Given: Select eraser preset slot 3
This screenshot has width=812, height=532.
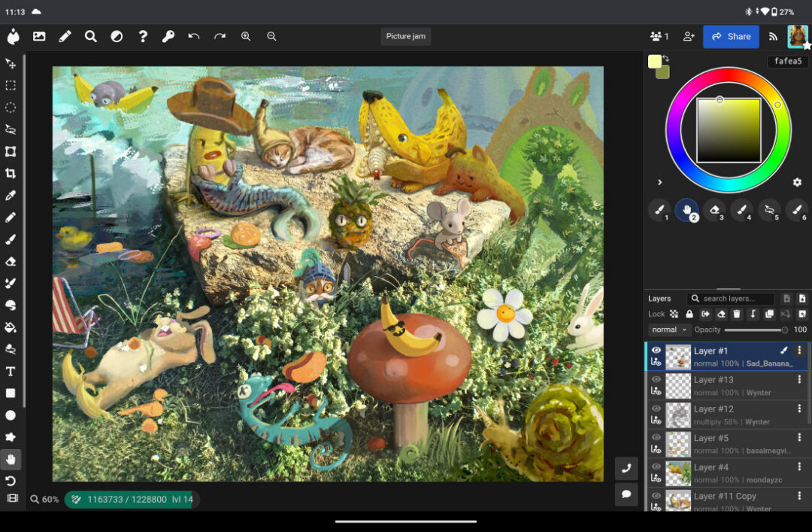Looking at the screenshot, I should point(715,210).
